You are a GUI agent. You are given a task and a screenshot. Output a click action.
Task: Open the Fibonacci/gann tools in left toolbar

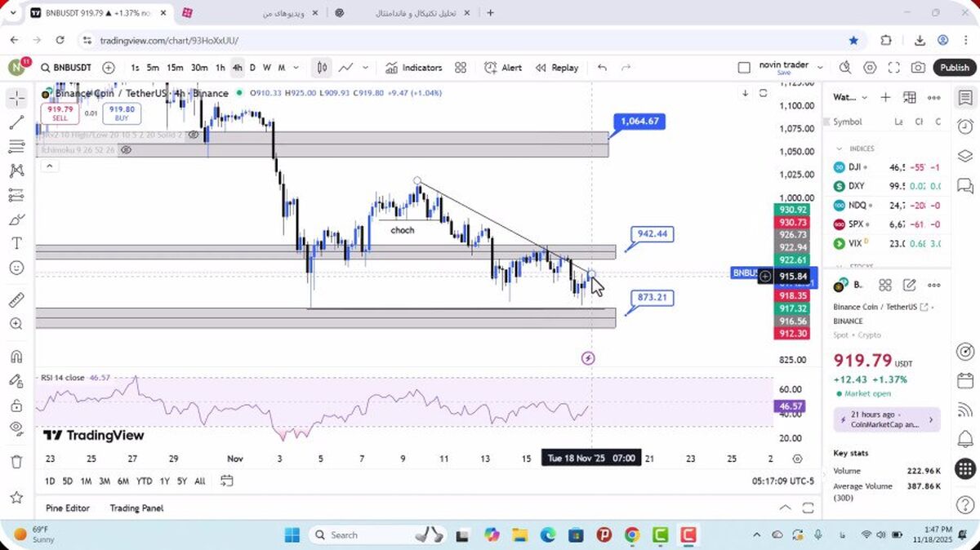click(16, 147)
